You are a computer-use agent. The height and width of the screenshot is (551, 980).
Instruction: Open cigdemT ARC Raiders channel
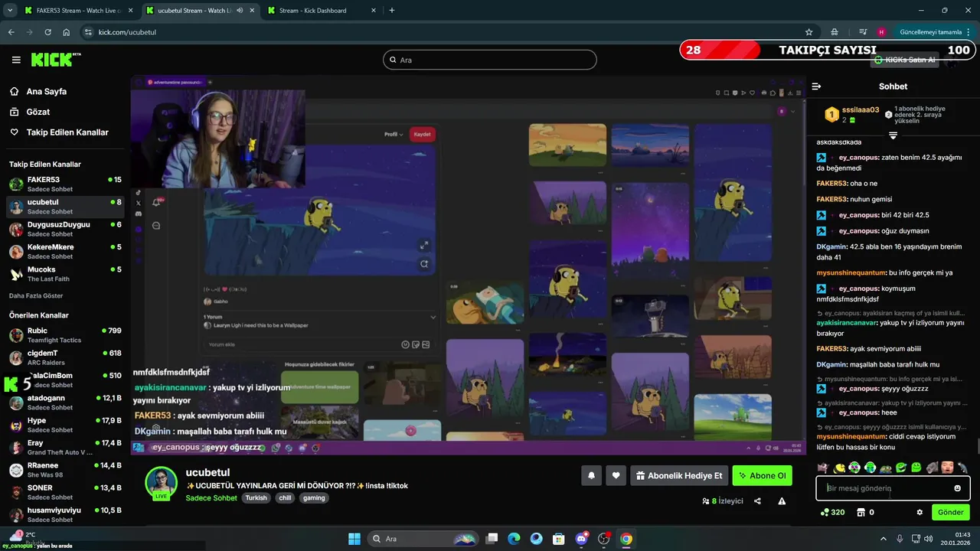coord(65,357)
